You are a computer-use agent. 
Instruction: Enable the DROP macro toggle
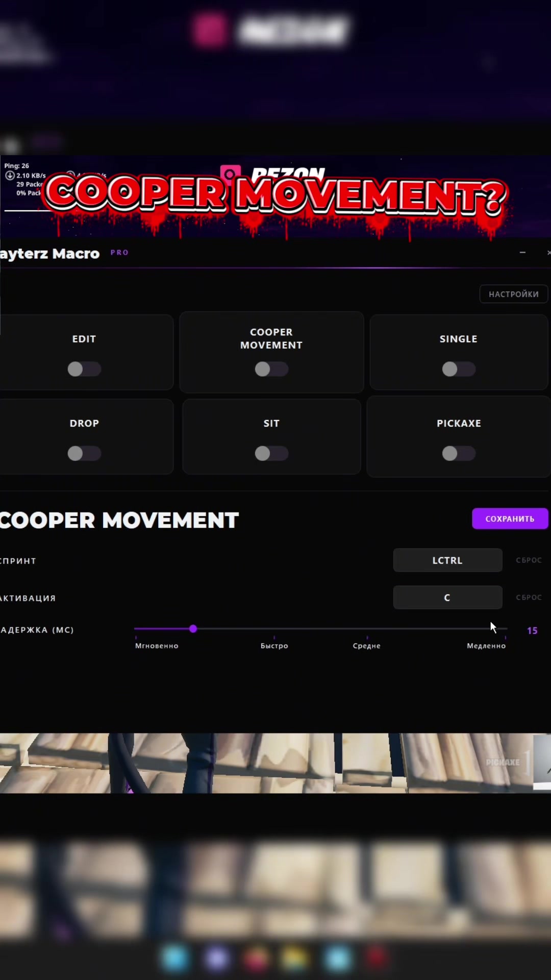click(x=84, y=453)
